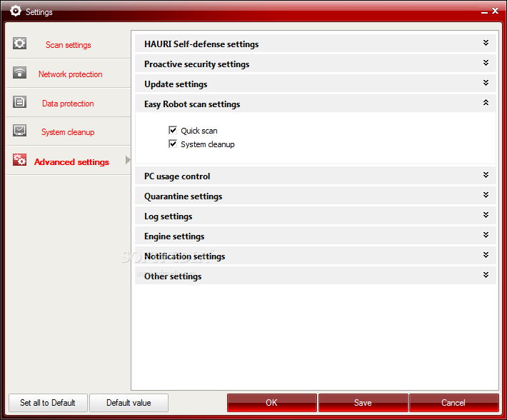
Task: Expand PC usage control chevron
Action: pos(486,175)
